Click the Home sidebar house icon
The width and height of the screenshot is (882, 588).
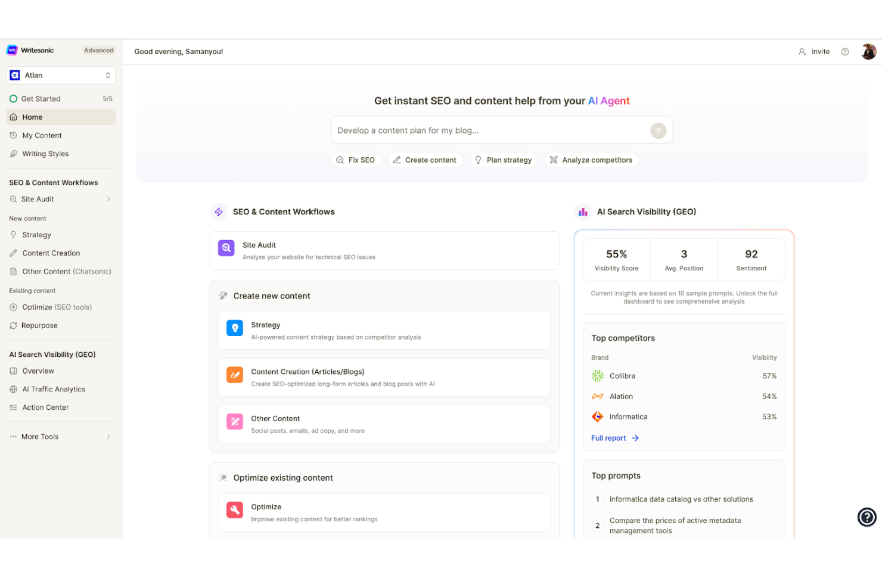pos(13,117)
